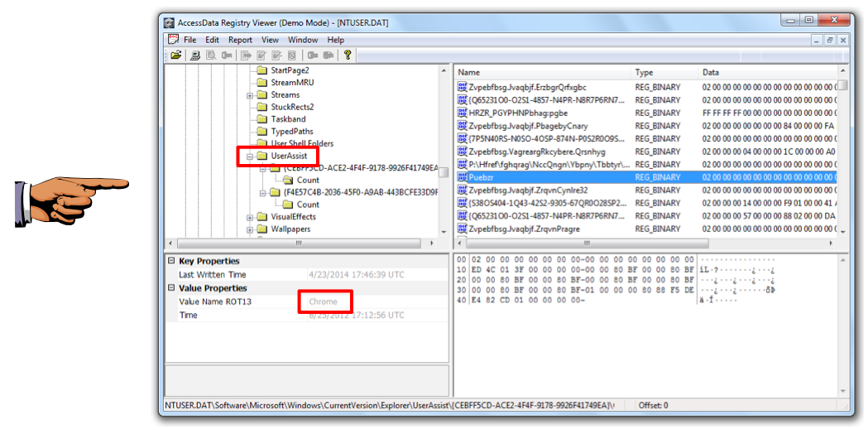Viewport: 868px width, 434px height.
Task: Expand the VisualEffects key
Action: coord(250,217)
